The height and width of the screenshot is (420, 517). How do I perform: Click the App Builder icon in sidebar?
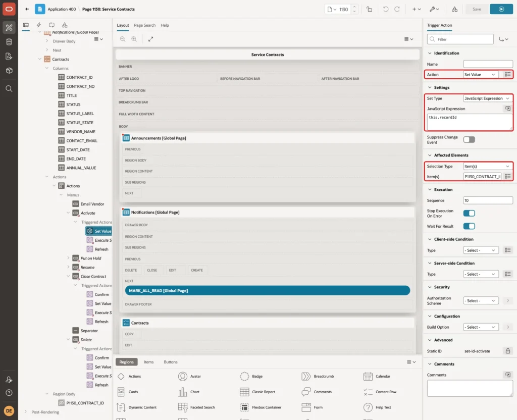(x=9, y=28)
